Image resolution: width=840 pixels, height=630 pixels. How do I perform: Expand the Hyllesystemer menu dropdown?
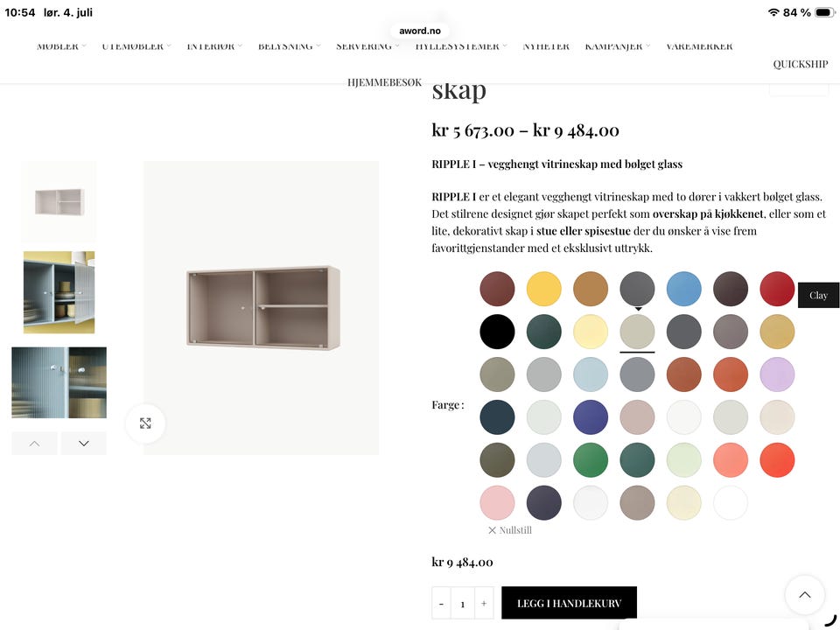point(461,46)
